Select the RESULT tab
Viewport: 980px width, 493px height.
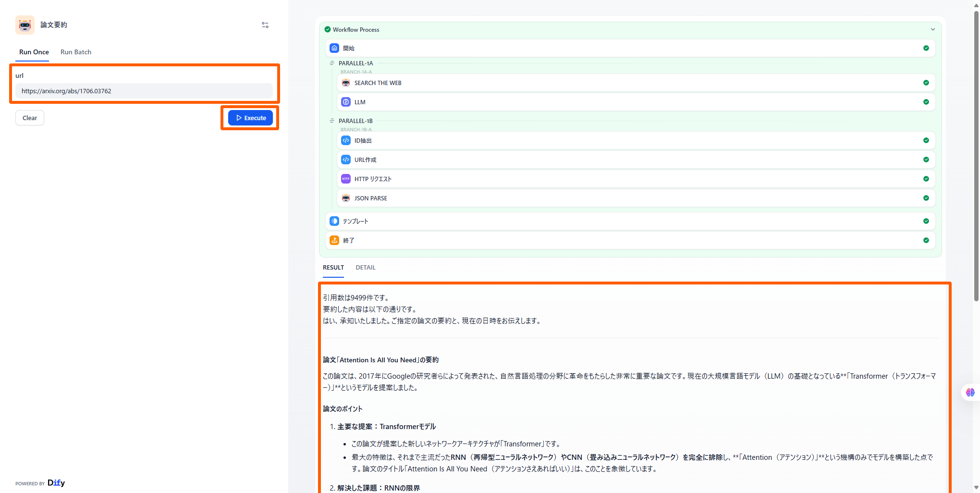pos(333,268)
